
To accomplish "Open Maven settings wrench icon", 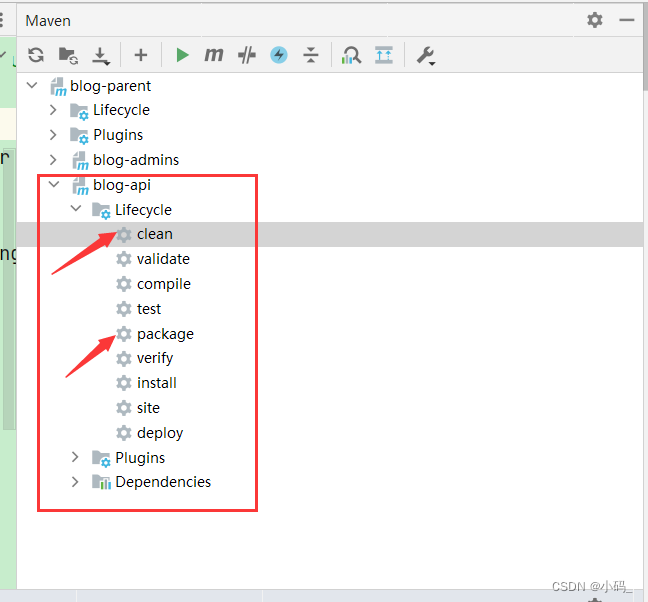I will [426, 56].
